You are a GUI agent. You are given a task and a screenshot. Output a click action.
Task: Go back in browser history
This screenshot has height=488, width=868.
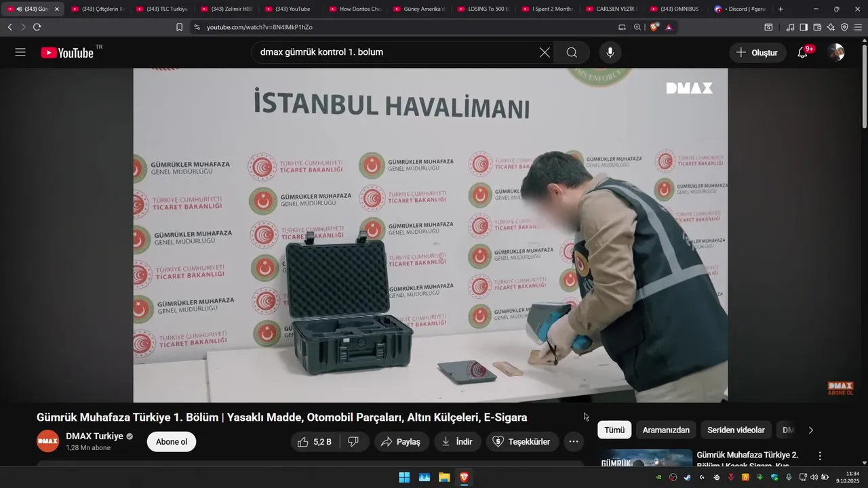pos(9,27)
